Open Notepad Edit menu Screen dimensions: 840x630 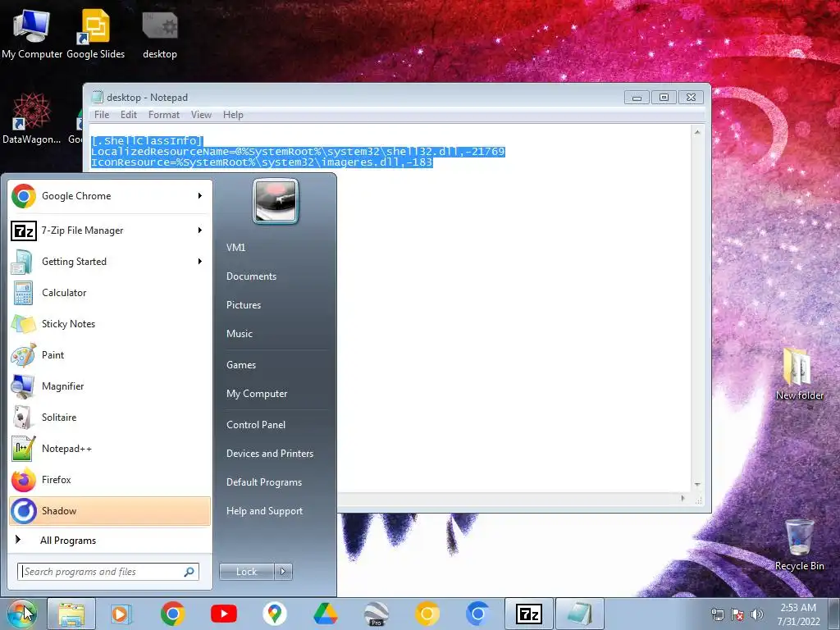(x=129, y=115)
